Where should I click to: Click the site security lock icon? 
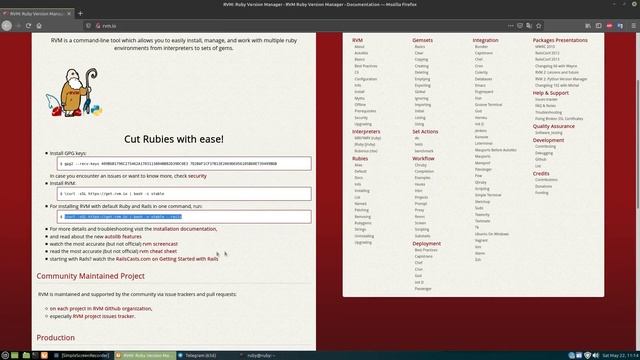tap(98, 26)
